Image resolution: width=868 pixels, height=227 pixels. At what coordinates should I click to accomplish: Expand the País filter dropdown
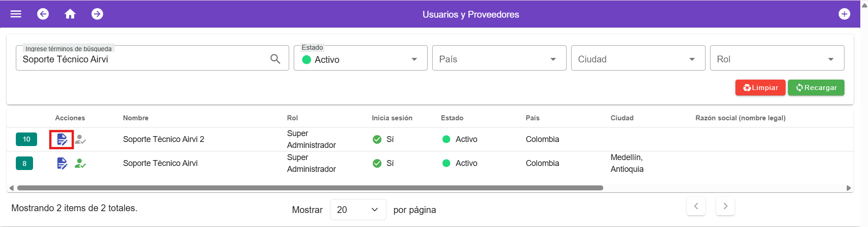point(499,59)
